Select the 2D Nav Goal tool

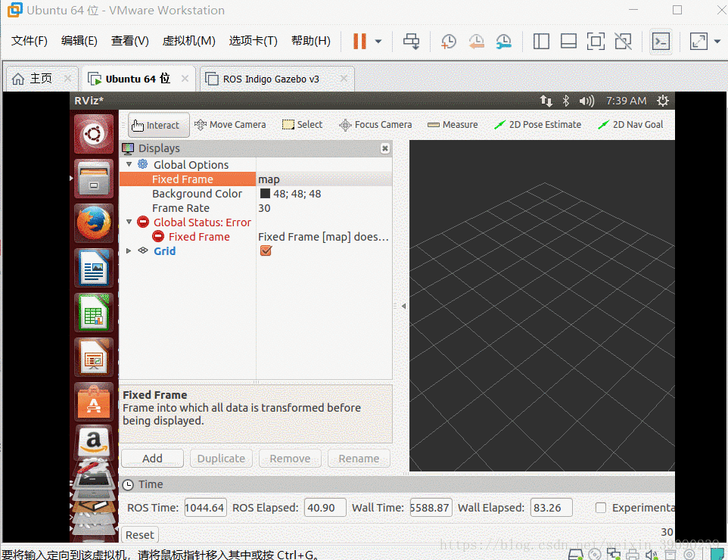630,124
